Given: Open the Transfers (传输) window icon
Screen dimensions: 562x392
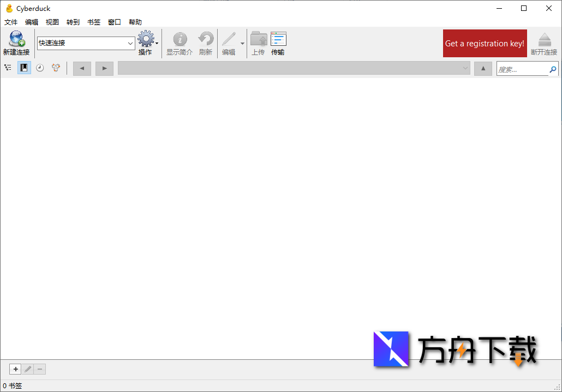Looking at the screenshot, I should (278, 39).
